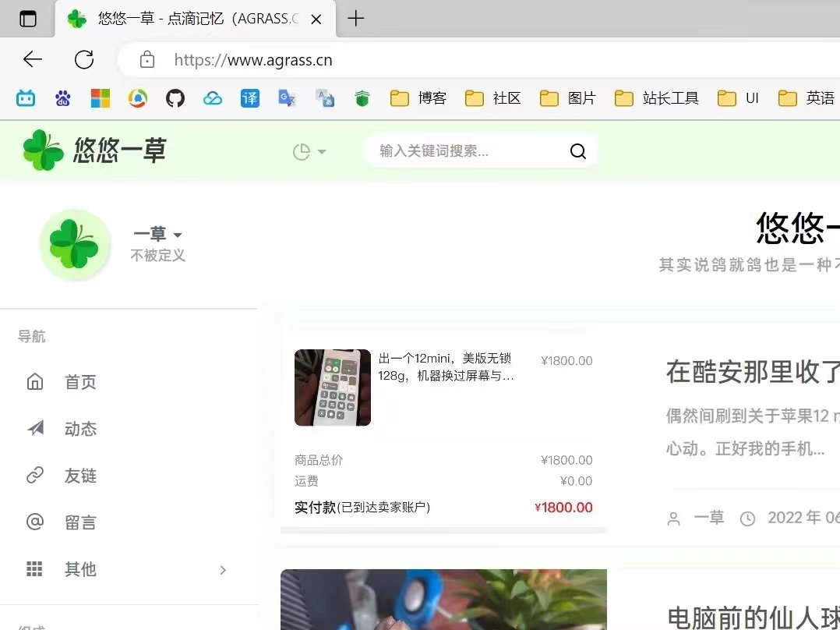
Task: Click the Bilibili bookmark icon
Action: [26, 98]
